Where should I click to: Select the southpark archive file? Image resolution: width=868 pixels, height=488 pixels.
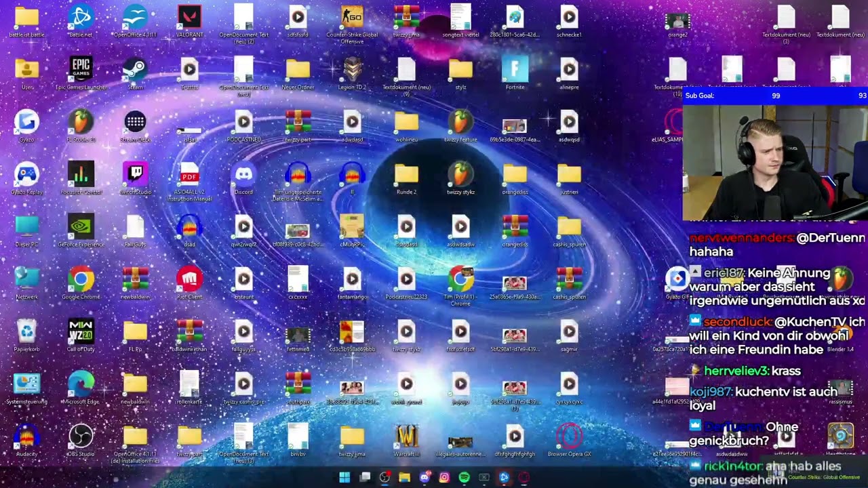(x=298, y=388)
